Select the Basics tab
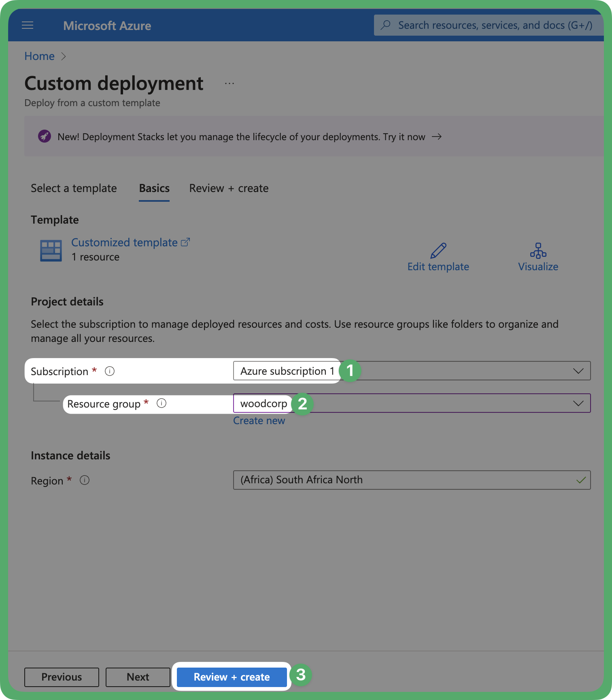This screenshot has width=612, height=700. click(x=154, y=188)
